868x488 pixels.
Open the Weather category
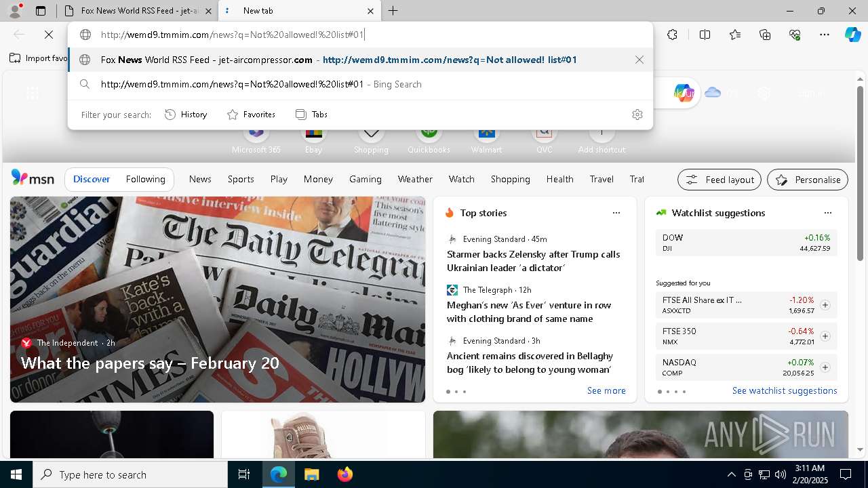coord(415,179)
